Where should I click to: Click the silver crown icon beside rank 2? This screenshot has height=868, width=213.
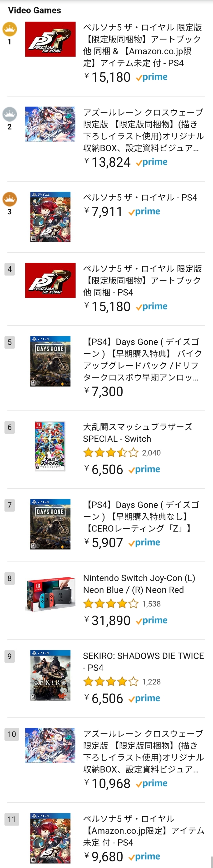(10, 114)
